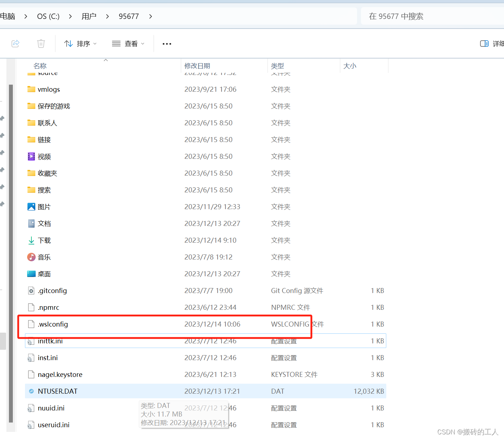Image resolution: width=504 pixels, height=439 pixels.
Task: Click the KEYSTORE 文件 type cell
Action: click(x=294, y=374)
